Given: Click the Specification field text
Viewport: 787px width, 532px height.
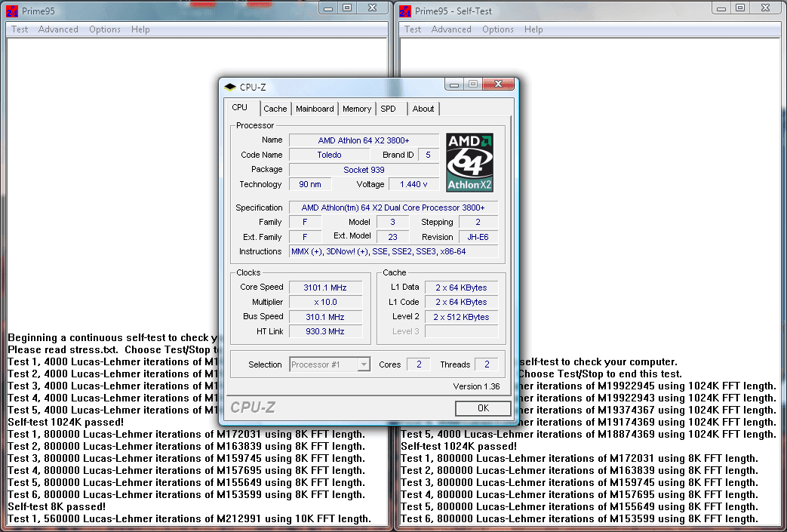Looking at the screenshot, I should (393, 208).
